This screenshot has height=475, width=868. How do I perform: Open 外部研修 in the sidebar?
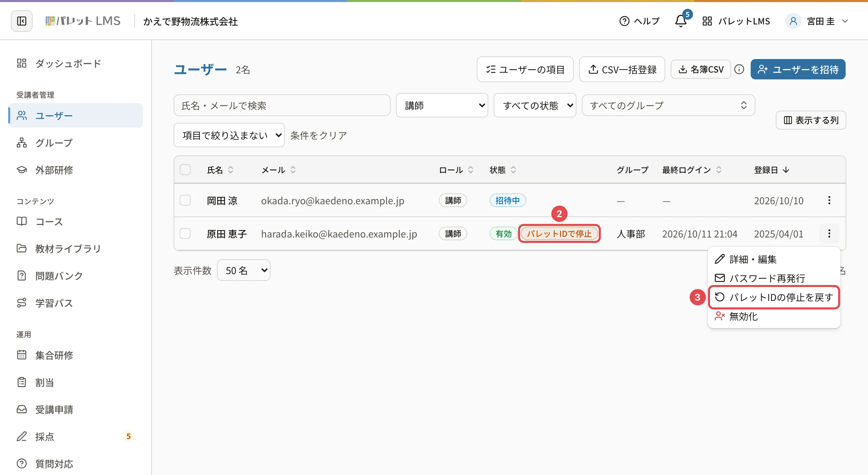click(x=76, y=170)
